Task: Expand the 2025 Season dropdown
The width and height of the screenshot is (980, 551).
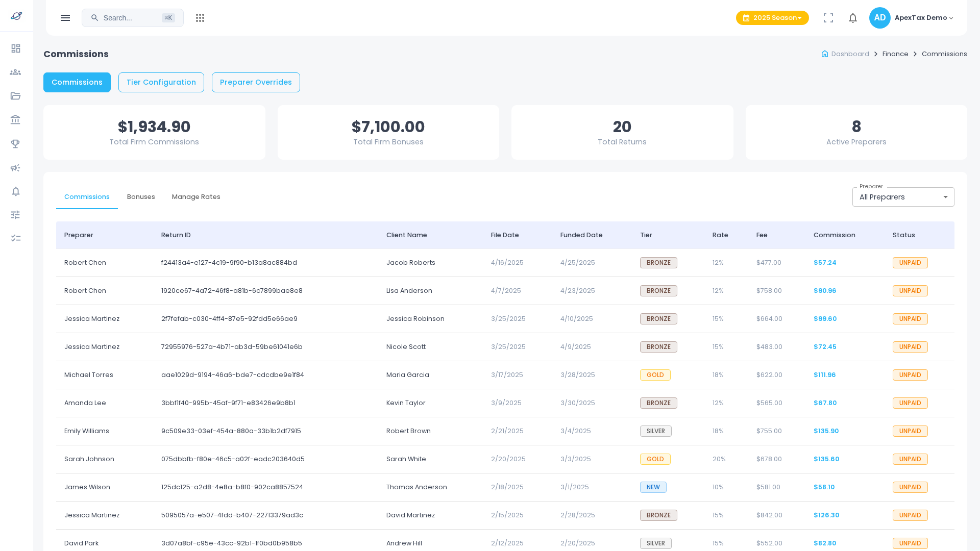Action: pyautogui.click(x=772, y=18)
